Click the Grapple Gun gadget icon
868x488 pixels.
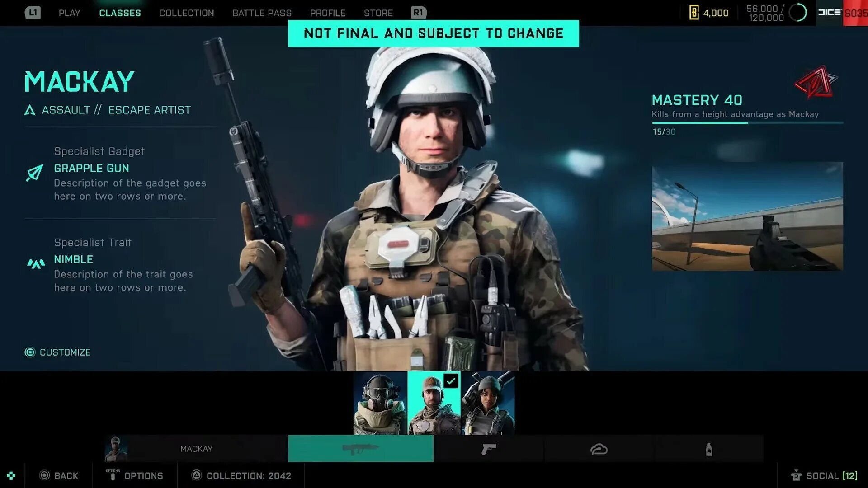35,172
